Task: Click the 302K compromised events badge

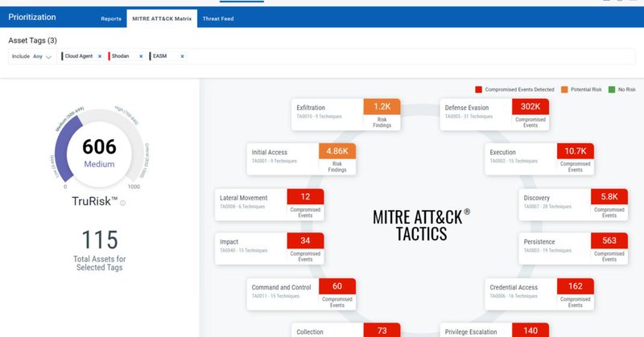Action: [530, 107]
